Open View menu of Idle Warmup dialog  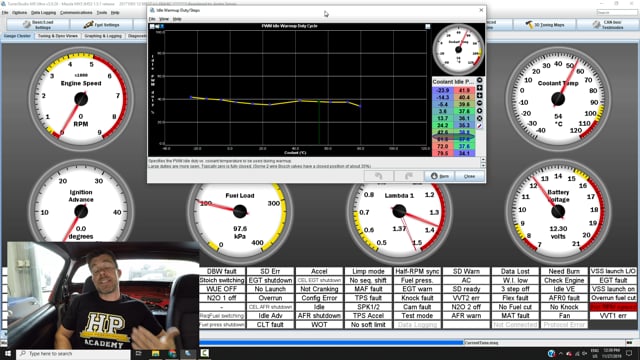point(164,19)
